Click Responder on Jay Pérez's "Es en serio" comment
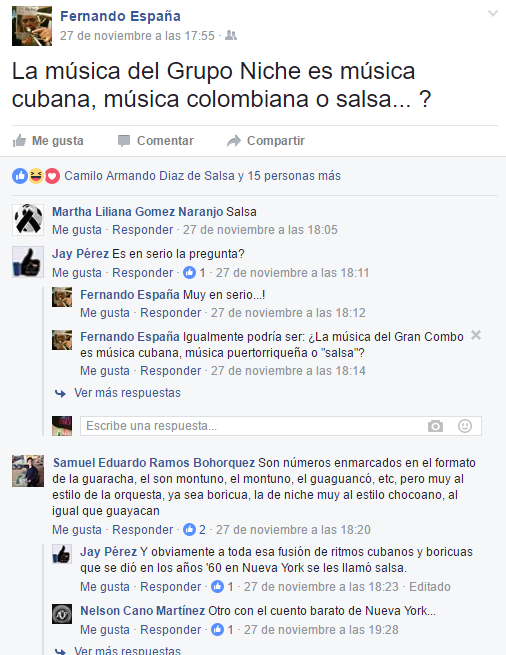Screen dimensions: 506x655 coord(142,273)
